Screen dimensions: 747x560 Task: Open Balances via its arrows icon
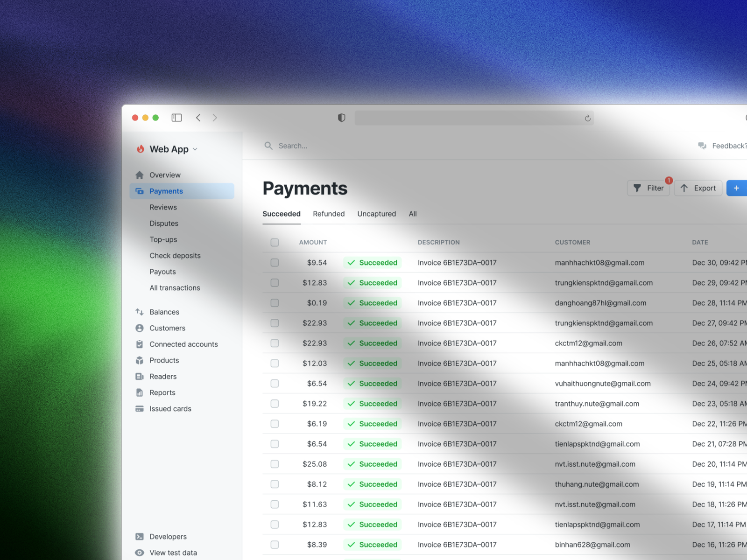pos(139,312)
